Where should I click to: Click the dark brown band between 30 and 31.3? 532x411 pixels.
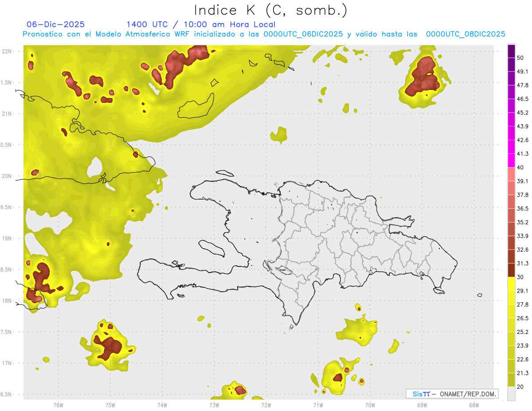[x=511, y=270]
